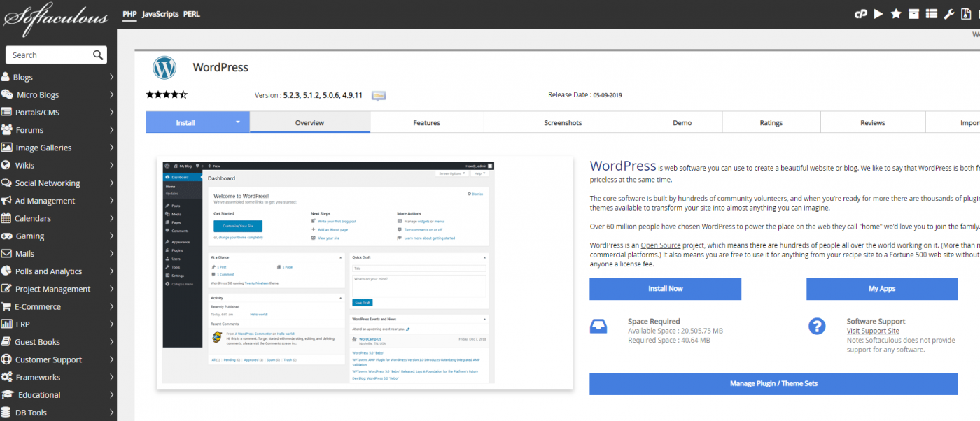Expand the Project Management category chevron

(111, 289)
